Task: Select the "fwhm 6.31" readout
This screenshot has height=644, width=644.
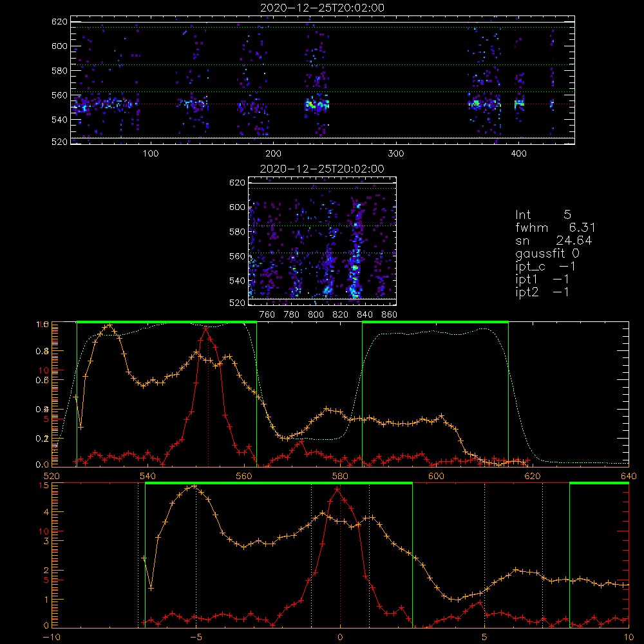Action: (x=555, y=227)
